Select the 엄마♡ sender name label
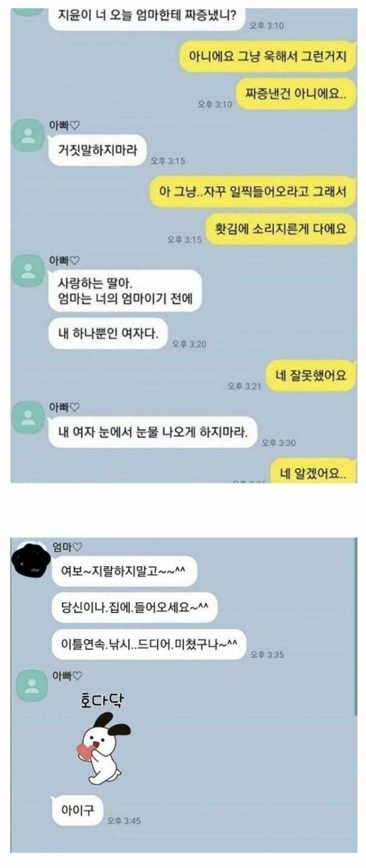366x868 pixels. pyautogui.click(x=67, y=547)
